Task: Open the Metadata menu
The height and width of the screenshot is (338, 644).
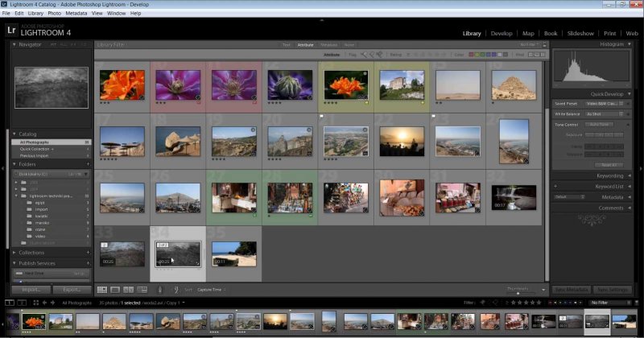Action: click(76, 14)
